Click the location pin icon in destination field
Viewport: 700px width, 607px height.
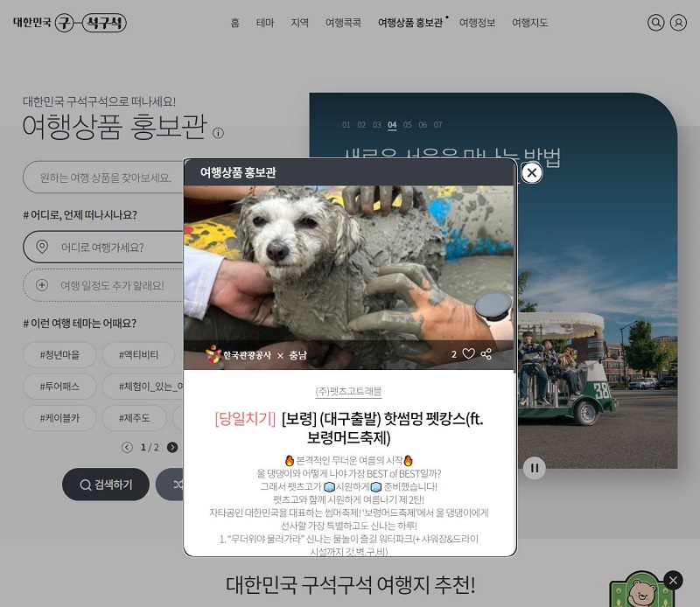click(x=42, y=247)
